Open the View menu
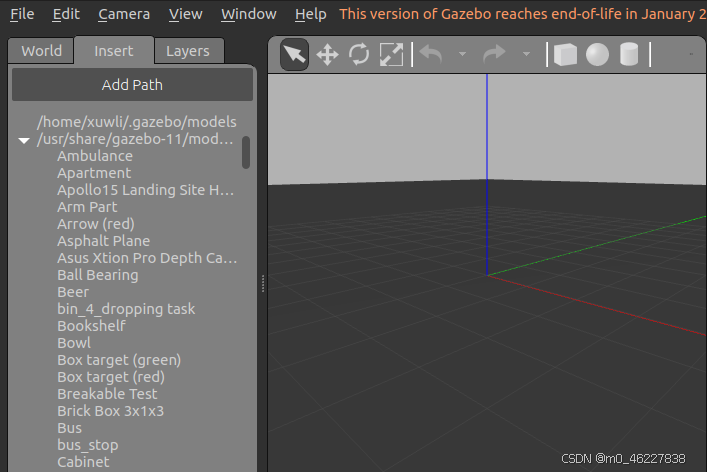The image size is (707, 472). coord(185,14)
